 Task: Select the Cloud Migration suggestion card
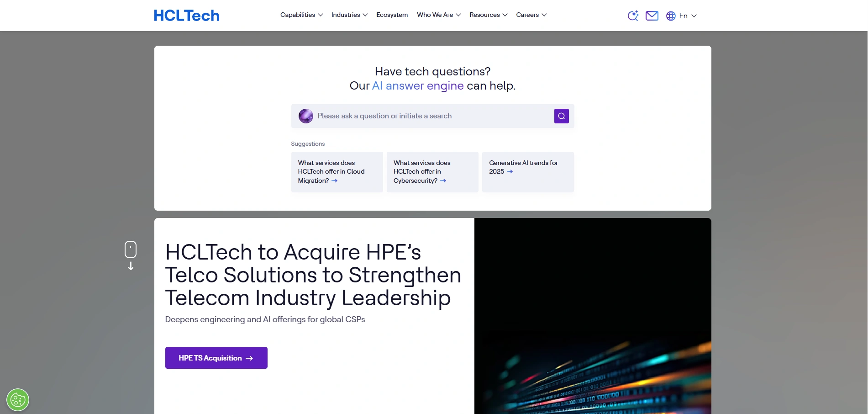pos(337,172)
